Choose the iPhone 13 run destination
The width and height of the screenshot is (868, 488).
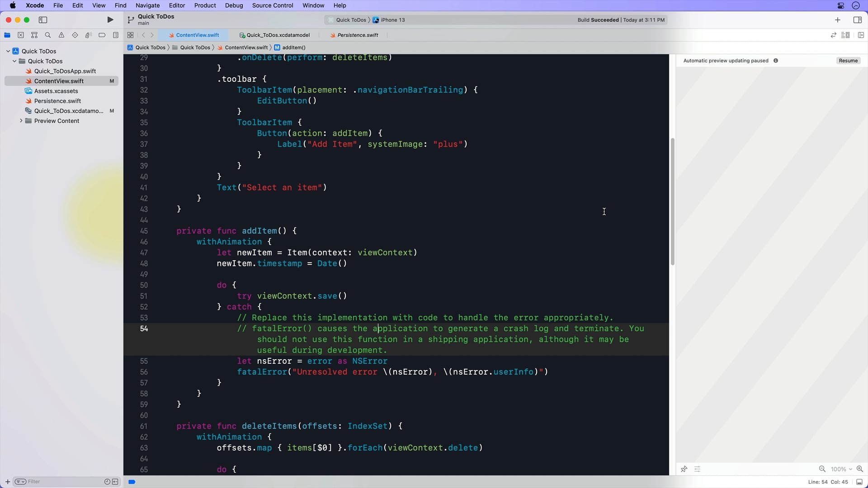click(389, 20)
